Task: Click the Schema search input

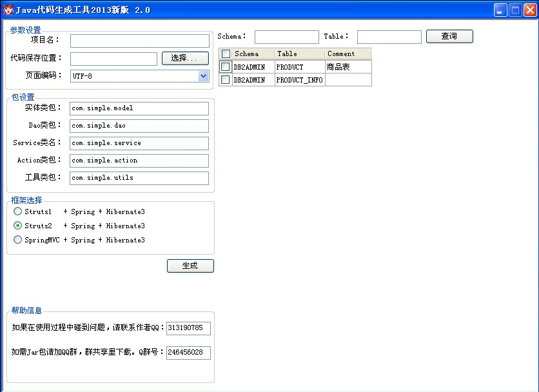Action: (x=287, y=37)
